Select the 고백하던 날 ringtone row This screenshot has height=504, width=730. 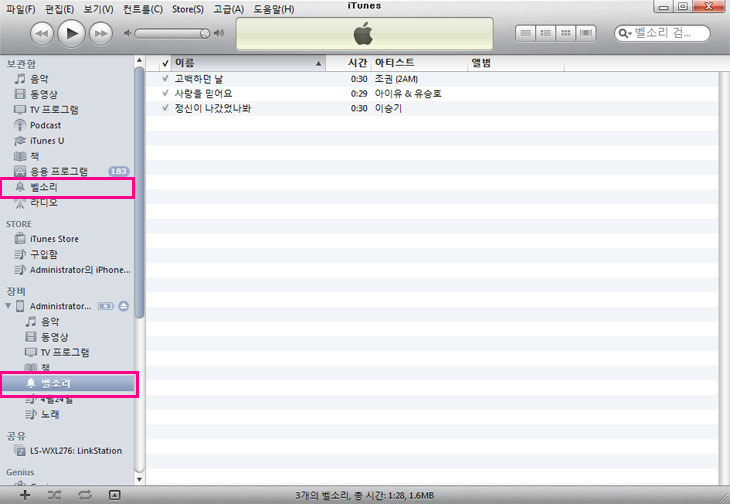point(432,79)
